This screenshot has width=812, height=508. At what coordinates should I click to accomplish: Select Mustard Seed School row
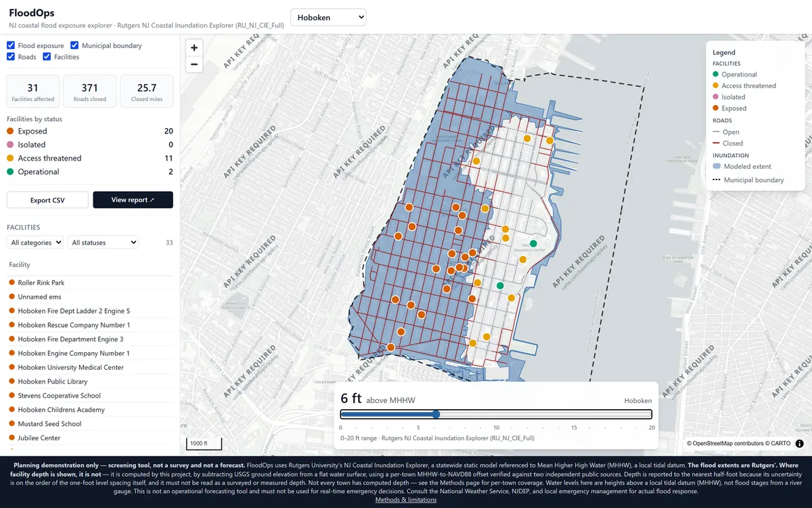click(x=90, y=423)
